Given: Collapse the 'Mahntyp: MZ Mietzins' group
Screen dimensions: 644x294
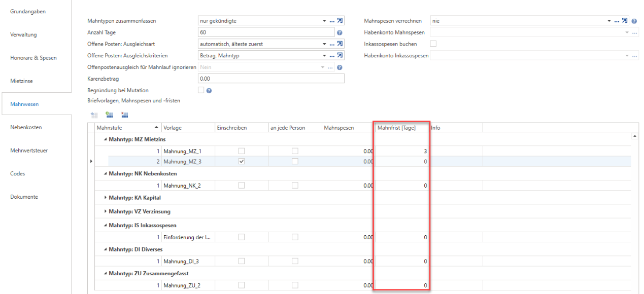Looking at the screenshot, I should [x=106, y=139].
